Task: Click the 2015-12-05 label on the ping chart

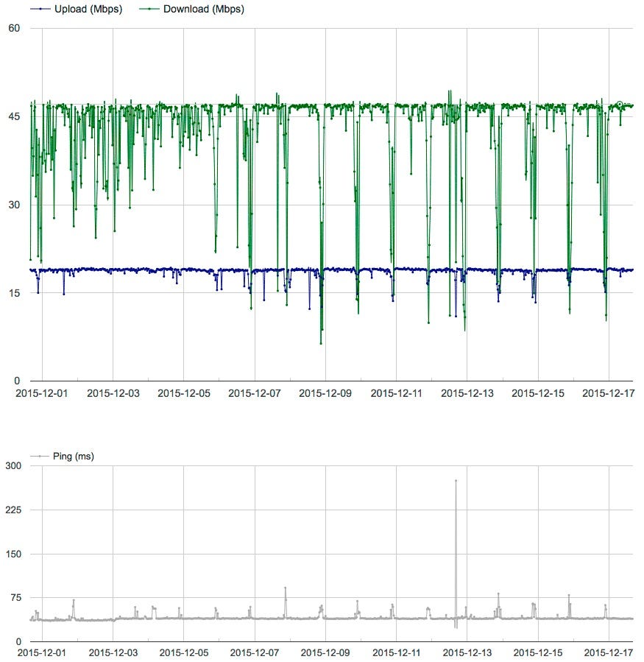Action: 184,652
